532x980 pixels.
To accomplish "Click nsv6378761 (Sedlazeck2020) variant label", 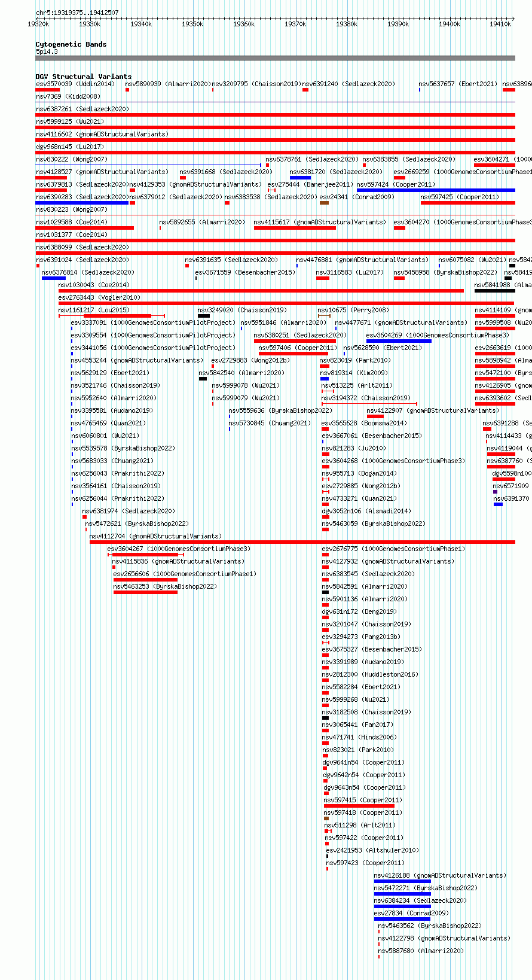I will point(313,159).
